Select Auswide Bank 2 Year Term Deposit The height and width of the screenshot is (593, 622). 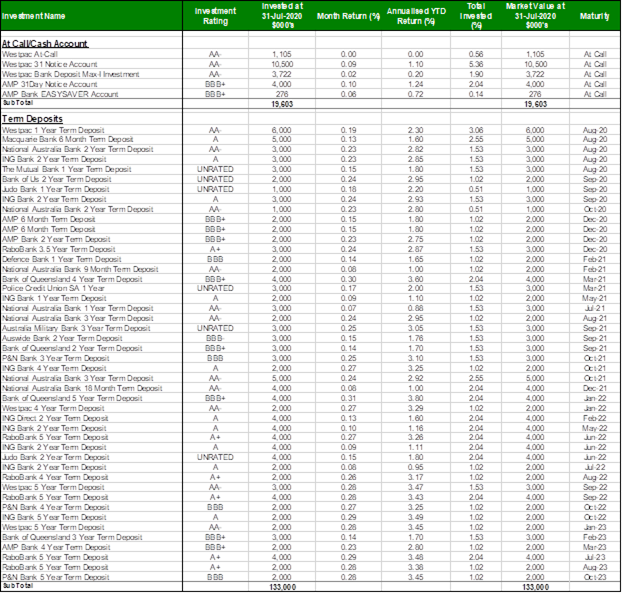[x=62, y=338]
